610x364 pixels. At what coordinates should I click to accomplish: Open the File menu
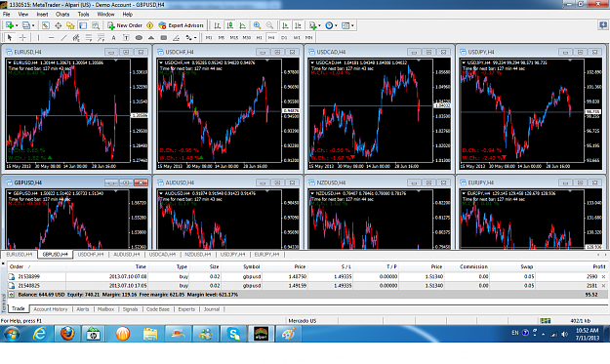[x=7, y=15]
